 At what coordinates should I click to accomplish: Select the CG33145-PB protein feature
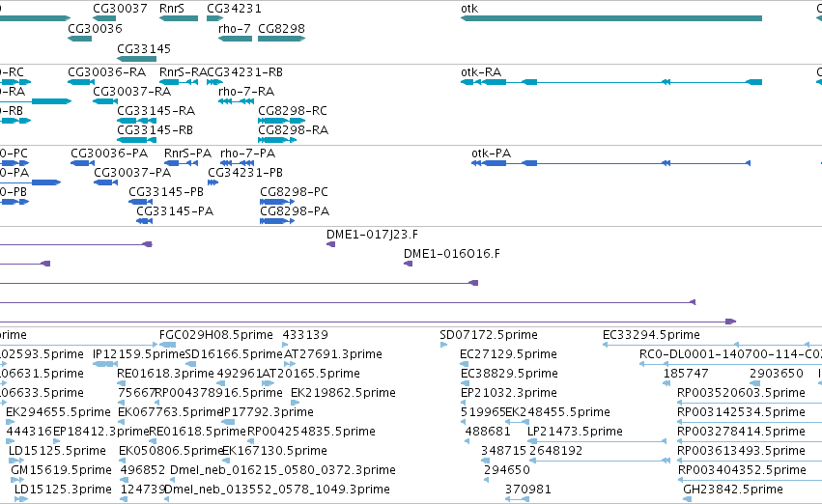140,202
